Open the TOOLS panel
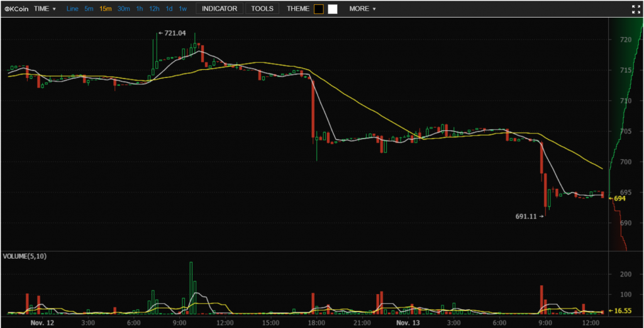 (262, 9)
